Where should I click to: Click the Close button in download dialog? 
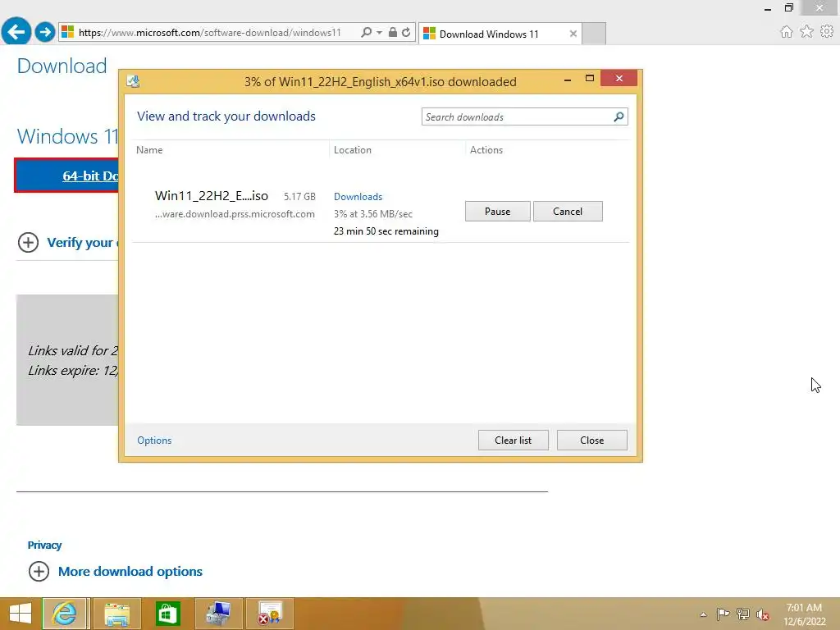[592, 441]
